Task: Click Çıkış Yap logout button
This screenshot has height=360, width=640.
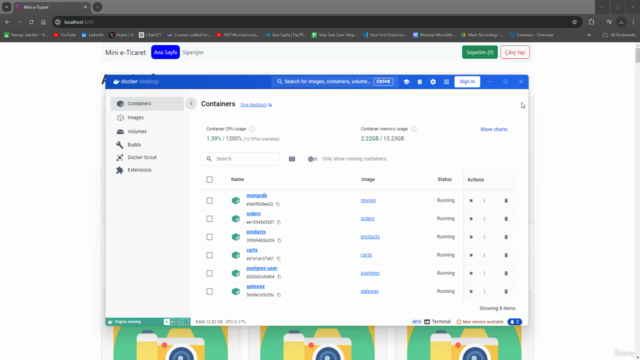Action: click(x=515, y=52)
